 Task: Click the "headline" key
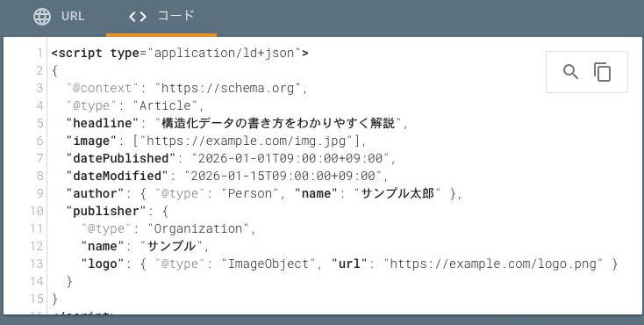[x=103, y=123]
